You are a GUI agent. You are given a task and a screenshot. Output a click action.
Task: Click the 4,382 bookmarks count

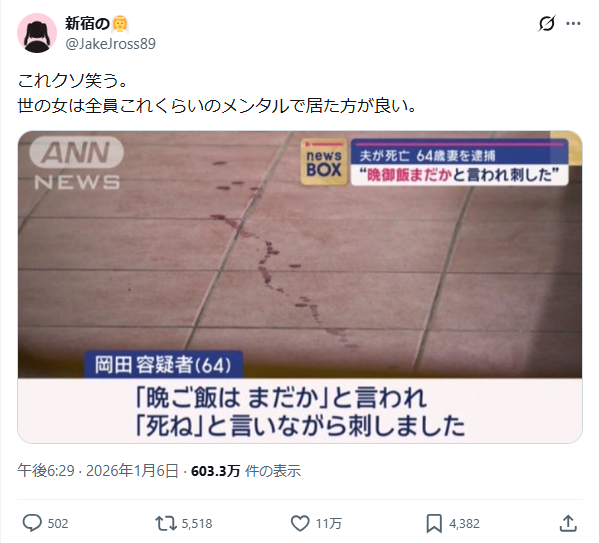[464, 523]
